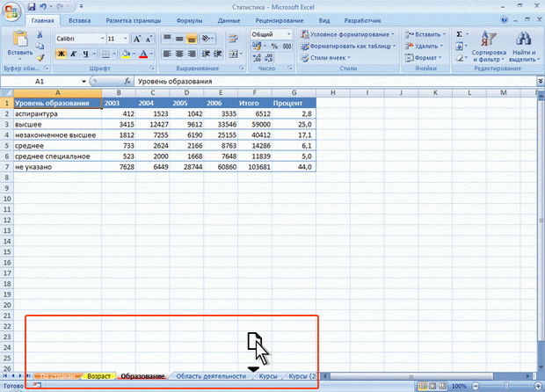Increase indent in Alignment group
This screenshot has width=545, height=392.
pos(218,54)
